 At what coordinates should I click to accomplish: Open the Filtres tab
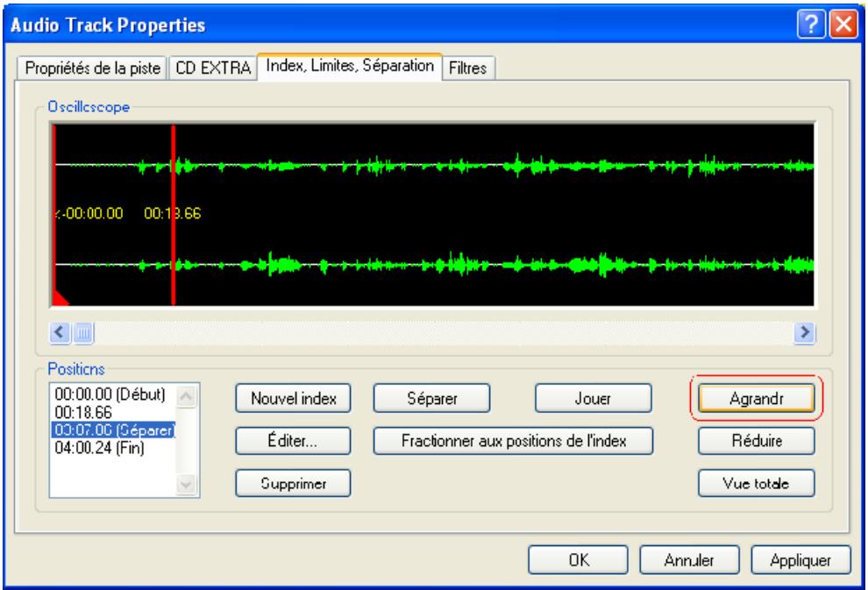[468, 68]
